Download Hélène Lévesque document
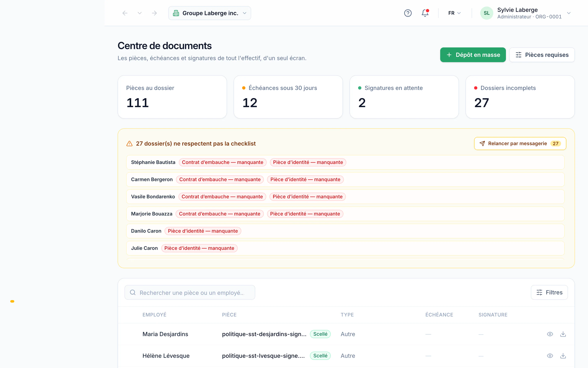The width and height of the screenshot is (588, 368). pyautogui.click(x=563, y=356)
